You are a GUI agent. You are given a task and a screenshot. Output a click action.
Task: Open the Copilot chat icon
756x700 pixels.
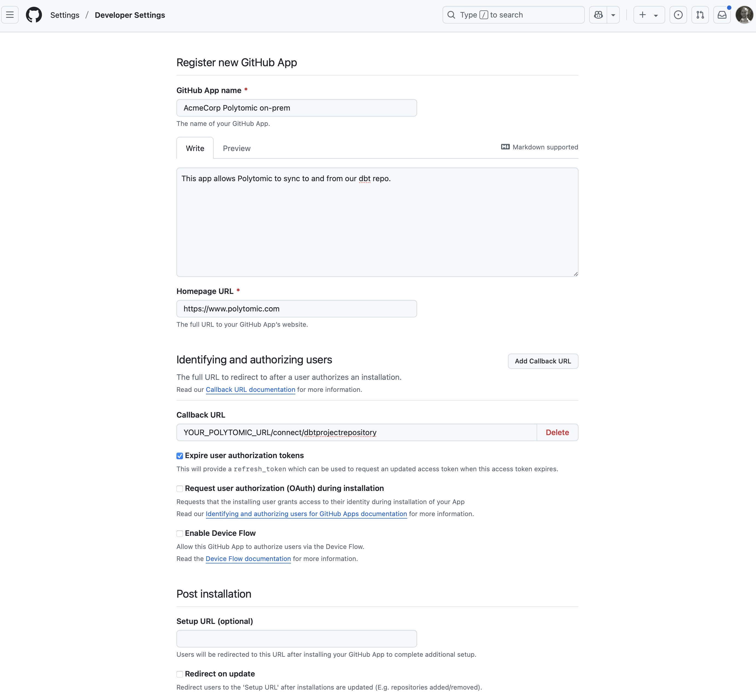[598, 15]
